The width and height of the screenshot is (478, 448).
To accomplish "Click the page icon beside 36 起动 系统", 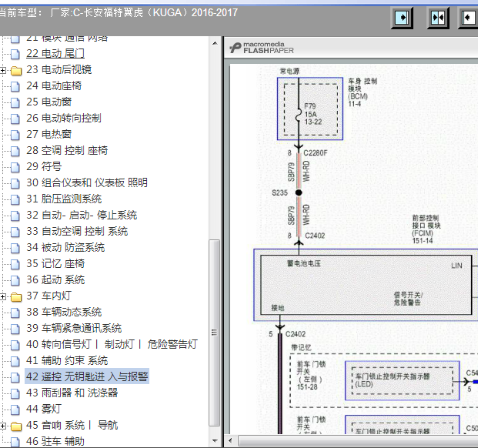I will coord(15,280).
